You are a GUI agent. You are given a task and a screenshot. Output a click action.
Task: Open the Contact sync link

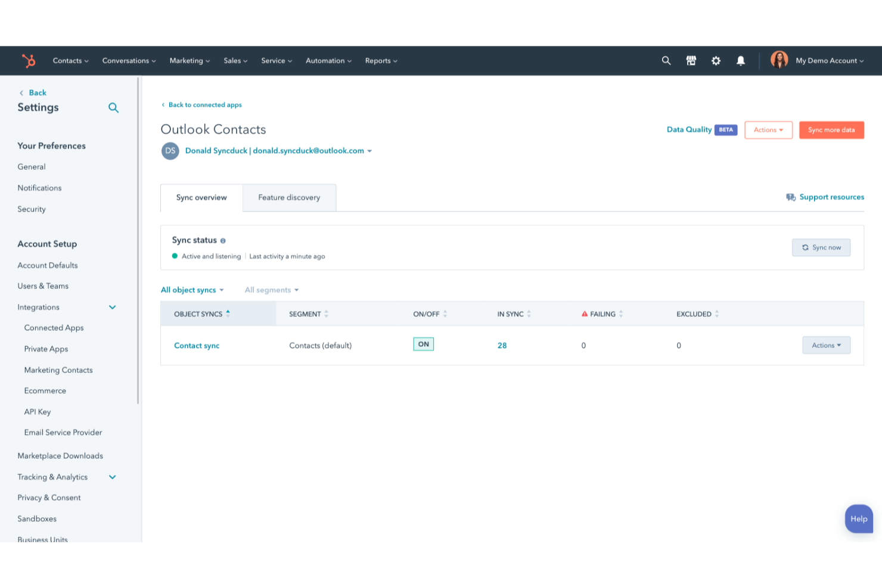click(197, 346)
